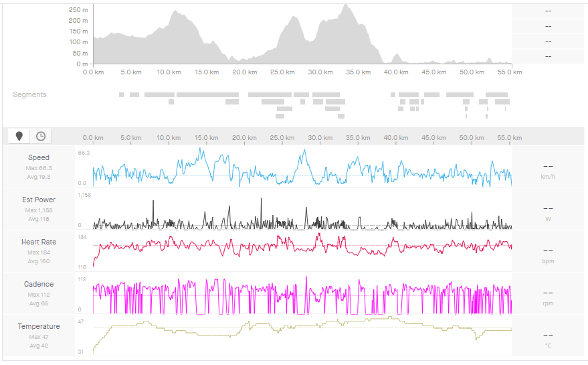588x365 pixels.
Task: Click the blue speed line's peak near 14 km
Action: [x=200, y=150]
